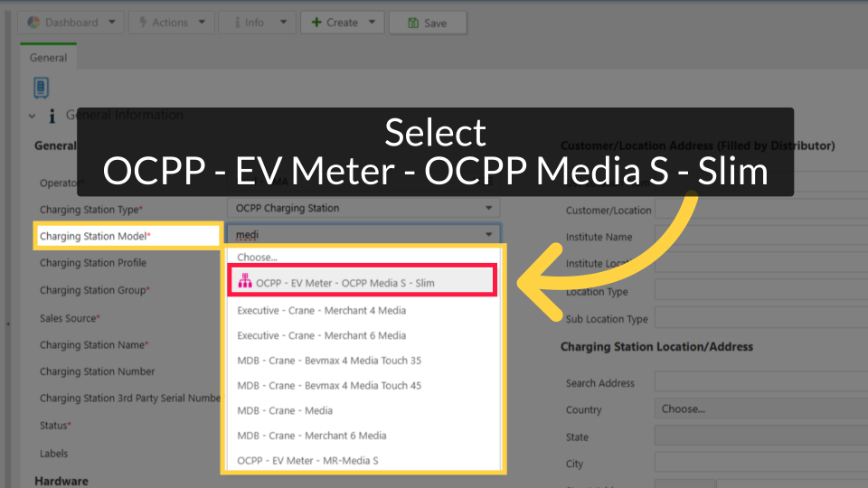Click the Charging Station Location/Address heading
Image resolution: width=868 pixels, height=488 pixels.
(656, 347)
